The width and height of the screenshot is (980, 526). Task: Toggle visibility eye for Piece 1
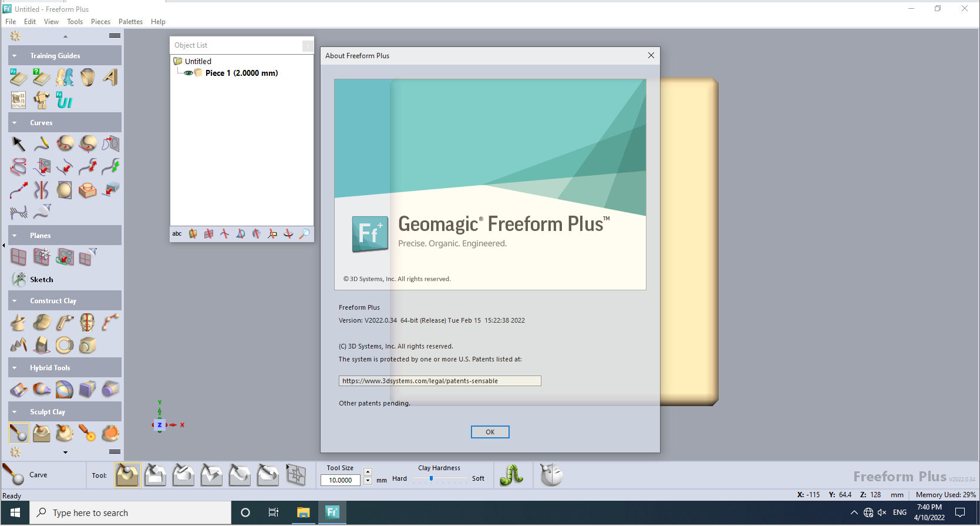(x=188, y=73)
